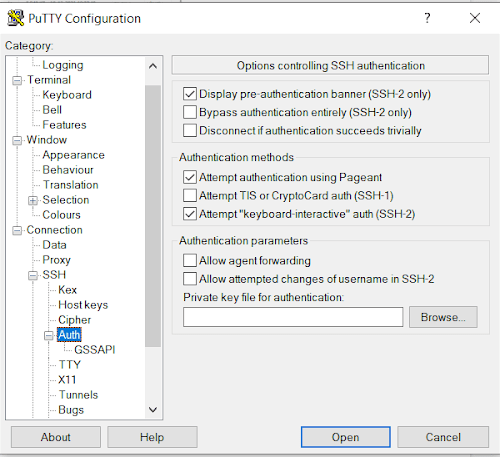This screenshot has width=500, height=457.
Task: Select the Appearance category
Action: coord(73,155)
